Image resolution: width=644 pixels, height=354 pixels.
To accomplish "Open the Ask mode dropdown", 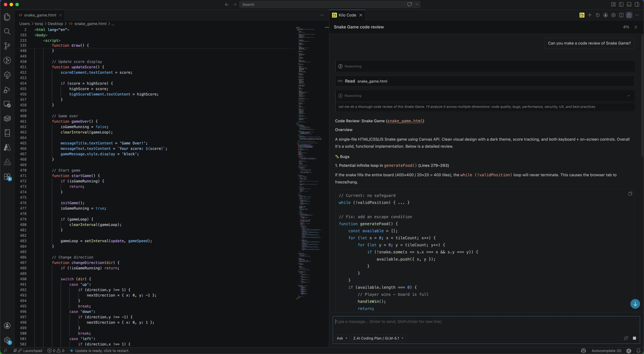I will (x=342, y=338).
